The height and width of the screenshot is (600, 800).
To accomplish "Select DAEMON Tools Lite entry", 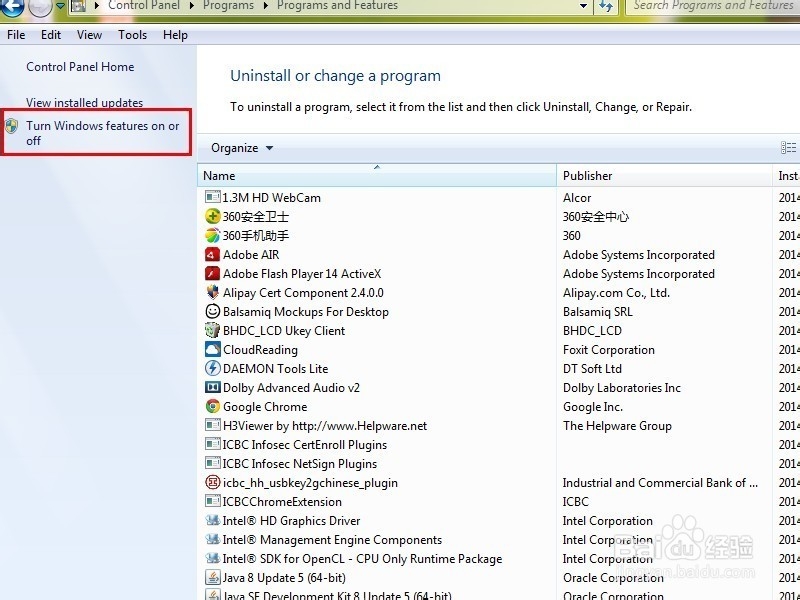I will pos(276,368).
